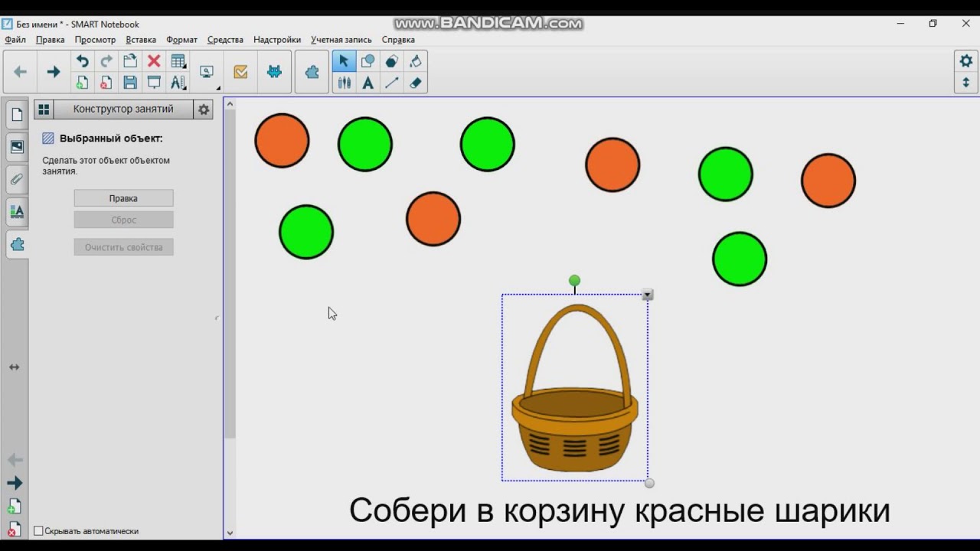Screen dimensions: 980x551
Task: Open the Measurement tools dropdown
Action: click(178, 83)
